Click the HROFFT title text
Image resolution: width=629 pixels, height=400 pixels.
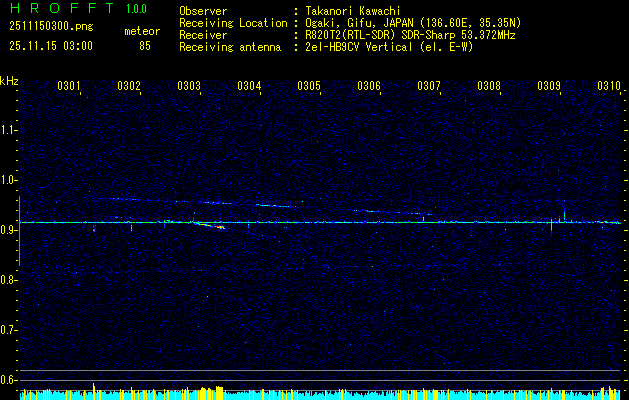coord(56,9)
